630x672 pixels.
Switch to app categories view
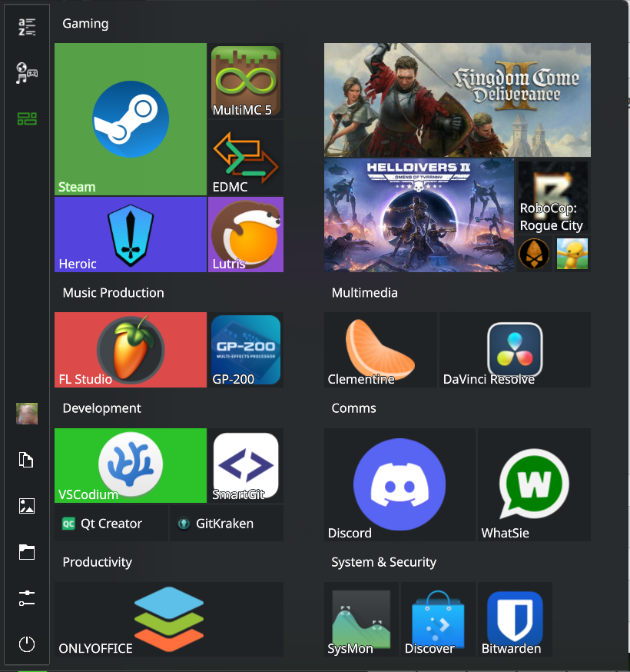pyautogui.click(x=27, y=73)
